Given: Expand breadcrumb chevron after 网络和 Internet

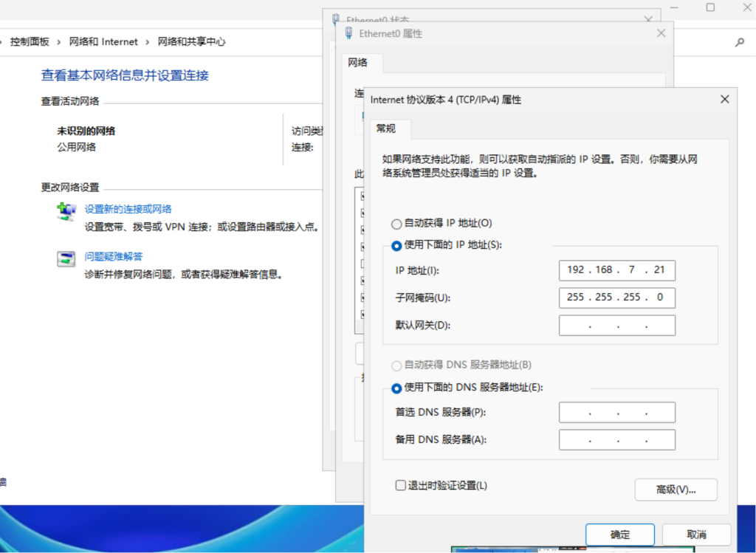Looking at the screenshot, I should click(x=148, y=42).
